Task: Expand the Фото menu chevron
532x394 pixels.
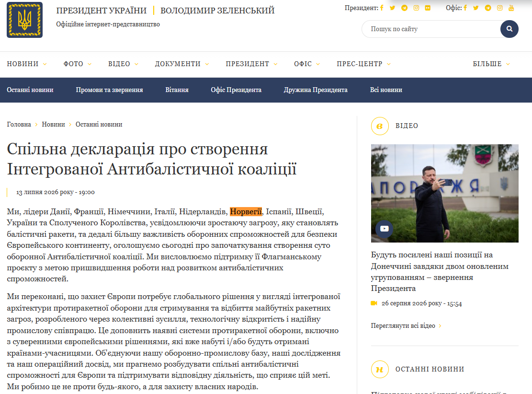Action: coord(90,64)
